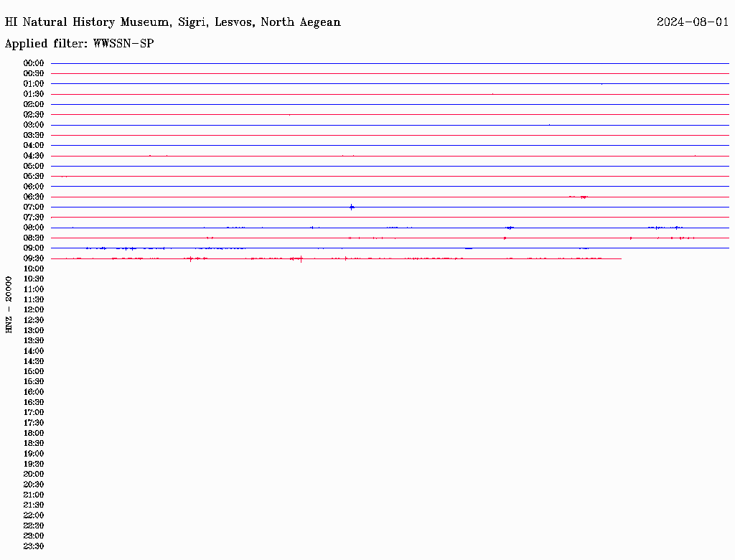The height and width of the screenshot is (560, 735).
Task: Click the 18:00 time label
Action: [34, 433]
